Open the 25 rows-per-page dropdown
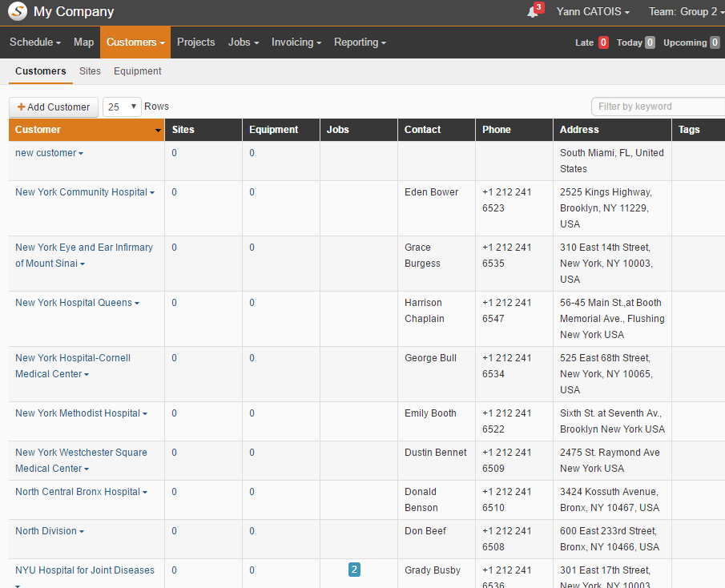 click(122, 107)
